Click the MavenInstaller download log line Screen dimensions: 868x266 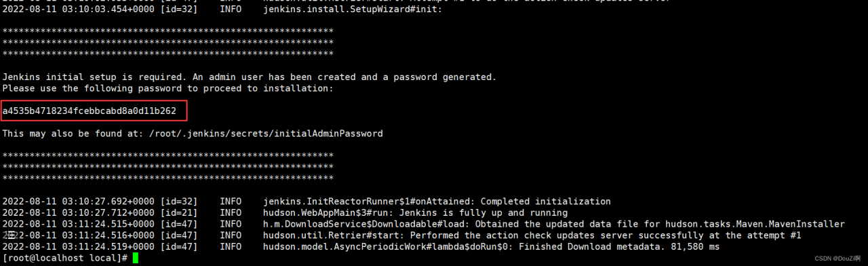tap(424, 224)
